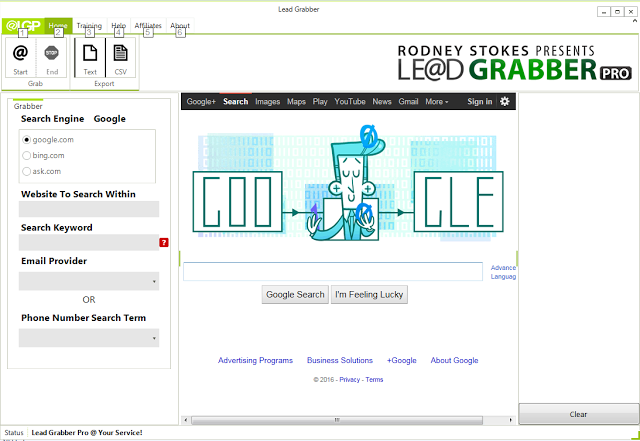Open the Privacy link

tap(350, 379)
